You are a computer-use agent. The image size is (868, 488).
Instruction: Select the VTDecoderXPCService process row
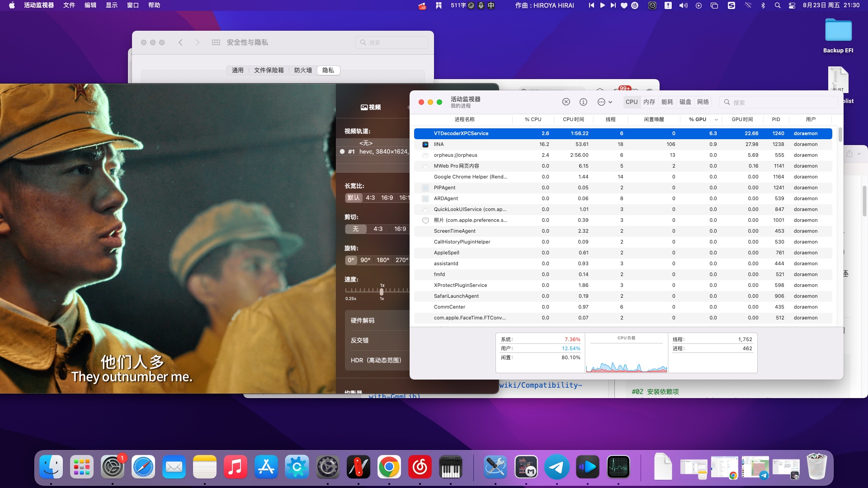[623, 133]
